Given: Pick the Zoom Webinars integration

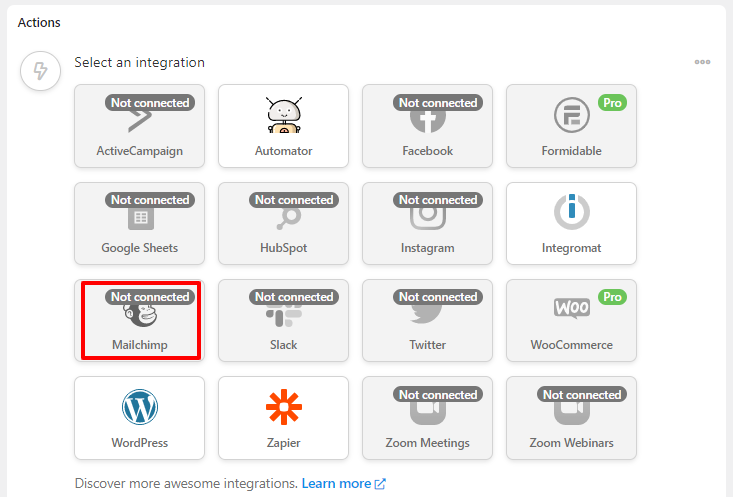Looking at the screenshot, I should (x=571, y=418).
